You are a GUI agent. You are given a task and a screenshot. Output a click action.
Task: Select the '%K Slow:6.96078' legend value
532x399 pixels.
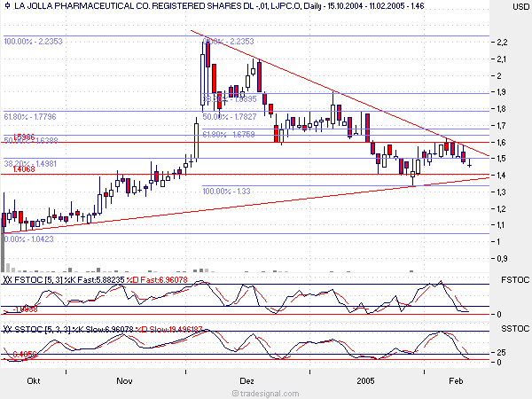pos(103,329)
